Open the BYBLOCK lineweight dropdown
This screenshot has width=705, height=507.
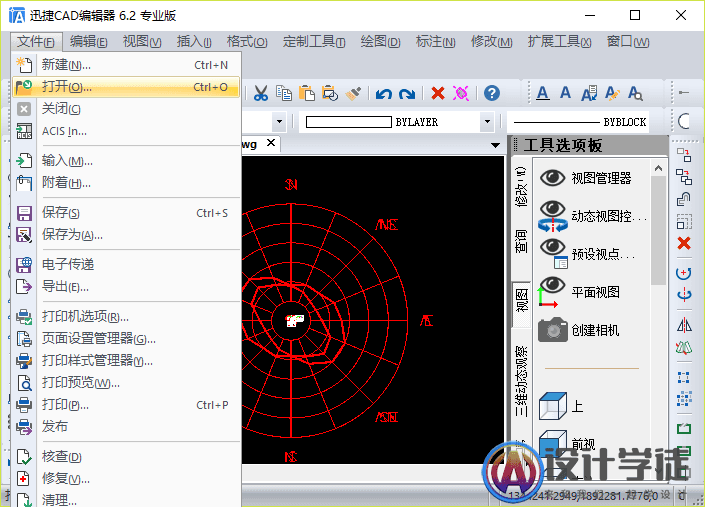pos(579,122)
